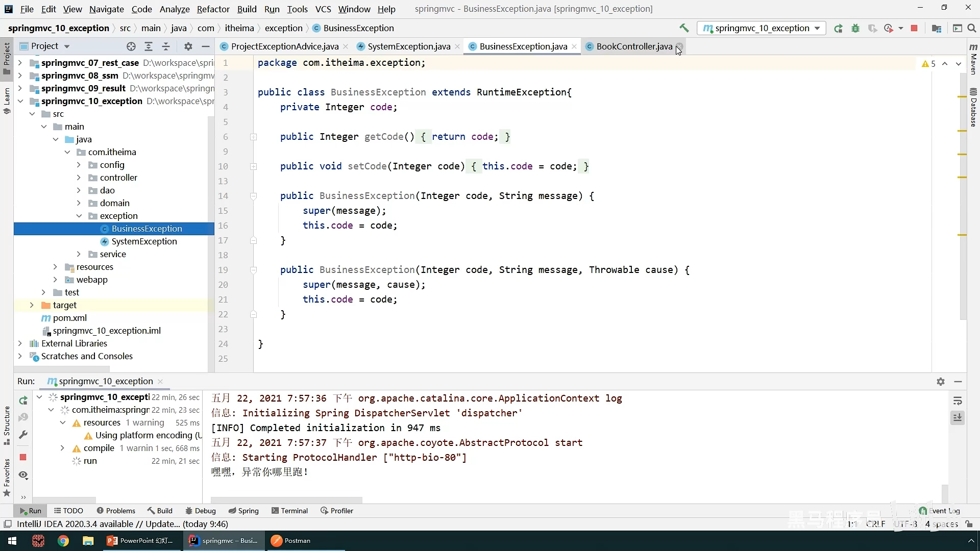Expand the controller package folder
This screenshot has width=980, height=551.
79,178
